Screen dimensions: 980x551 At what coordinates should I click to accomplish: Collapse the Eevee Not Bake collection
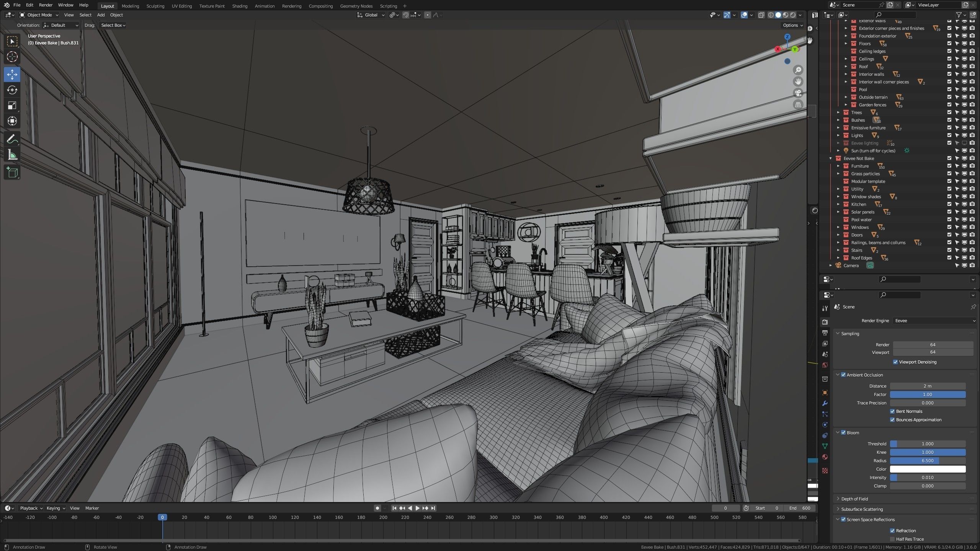click(831, 158)
